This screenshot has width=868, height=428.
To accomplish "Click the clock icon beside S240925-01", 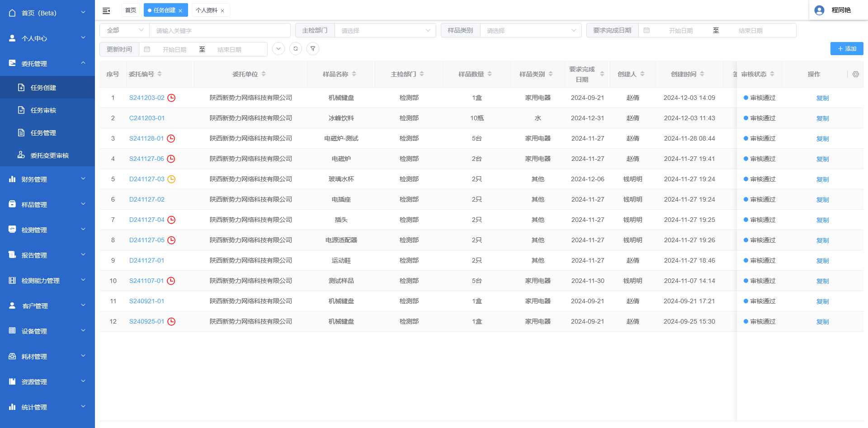I will click(x=171, y=321).
